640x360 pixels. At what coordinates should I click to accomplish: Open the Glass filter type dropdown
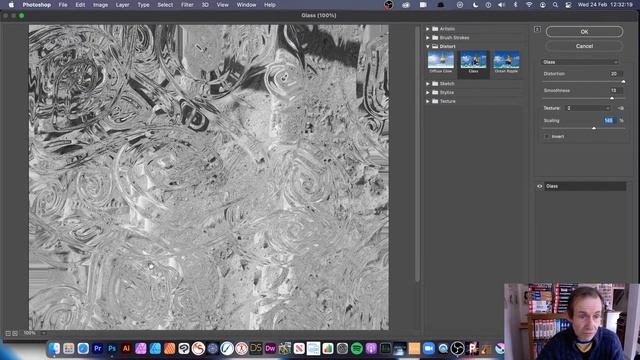tap(580, 62)
